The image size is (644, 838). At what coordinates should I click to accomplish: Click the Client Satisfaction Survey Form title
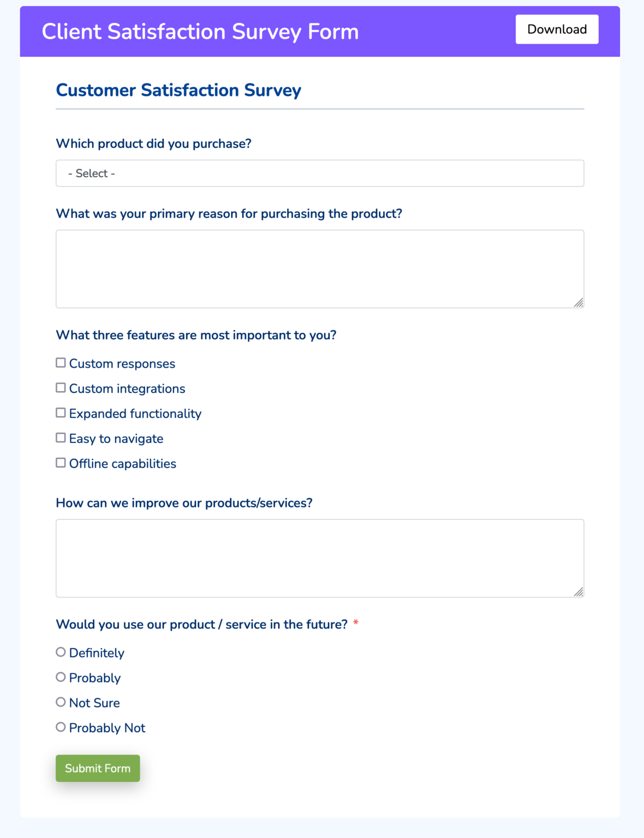(x=201, y=32)
